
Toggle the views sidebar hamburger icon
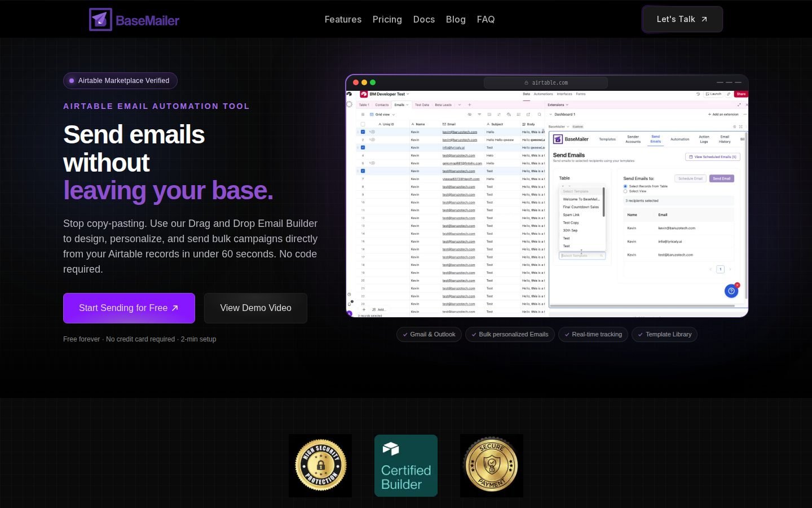[x=363, y=115]
